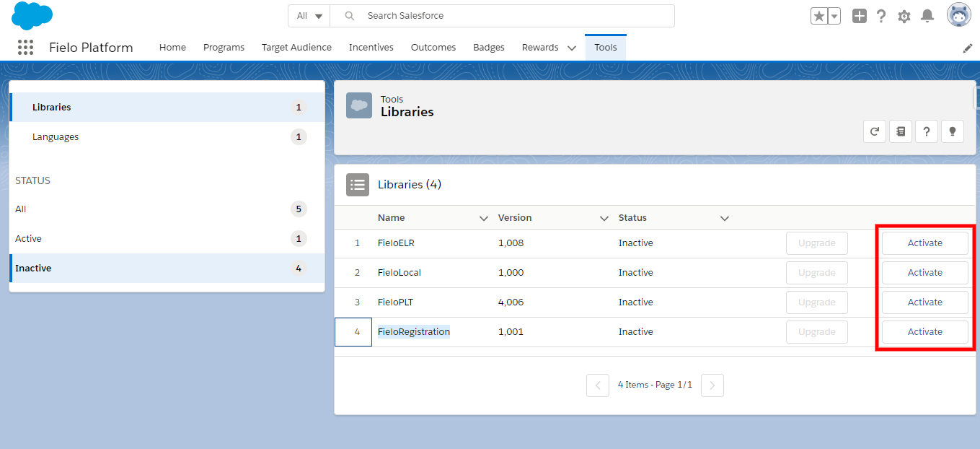Image resolution: width=980 pixels, height=449 pixels.
Task: Open the All search scope dropdown
Action: click(309, 16)
